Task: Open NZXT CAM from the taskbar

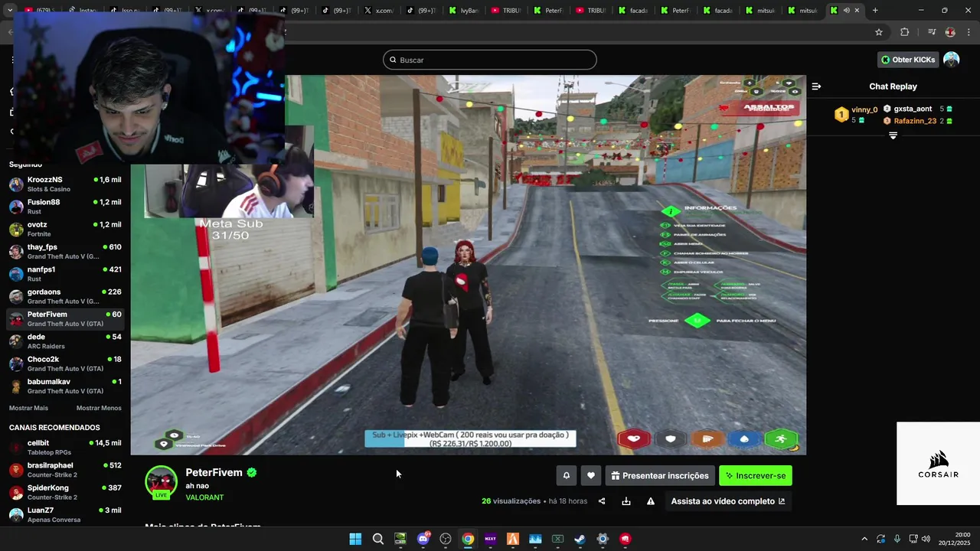Action: click(490, 539)
